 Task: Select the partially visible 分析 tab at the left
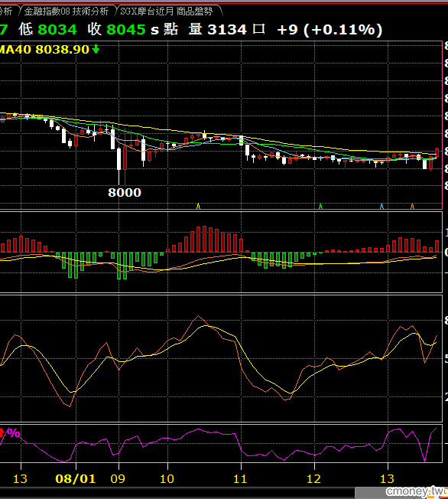[x=5, y=11]
